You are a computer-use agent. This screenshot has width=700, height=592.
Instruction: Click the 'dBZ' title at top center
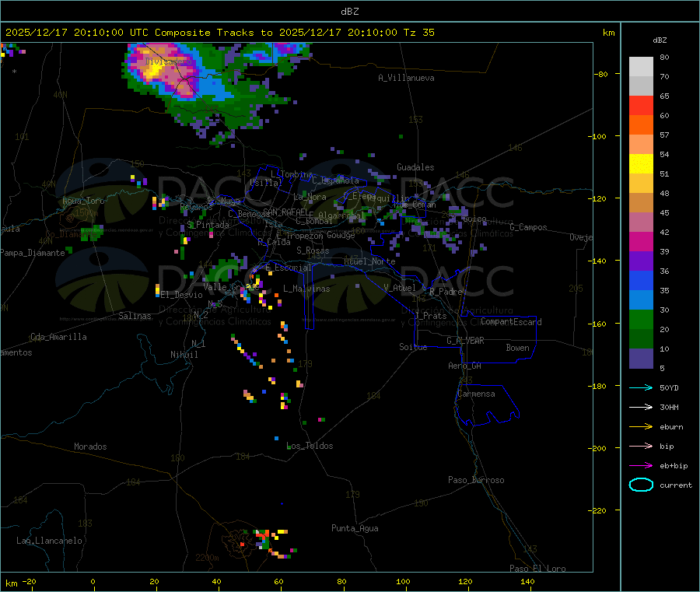click(349, 12)
